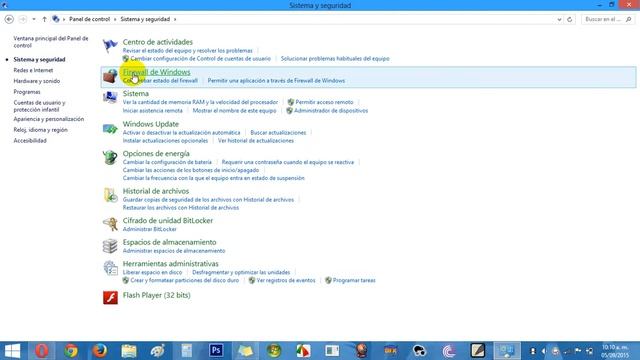The height and width of the screenshot is (360, 640).
Task: Select Hardware y sonido in the sidebar
Action: click(37, 81)
